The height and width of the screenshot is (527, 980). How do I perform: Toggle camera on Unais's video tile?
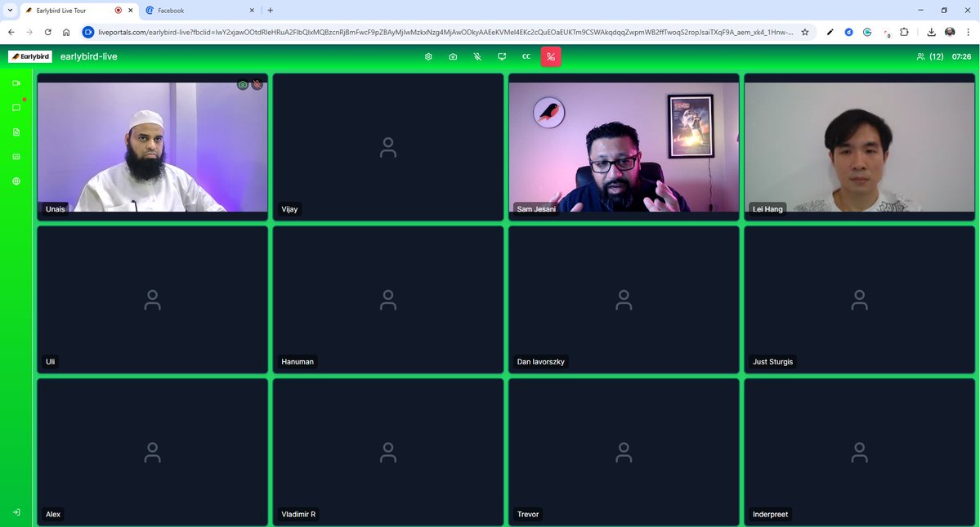[242, 84]
